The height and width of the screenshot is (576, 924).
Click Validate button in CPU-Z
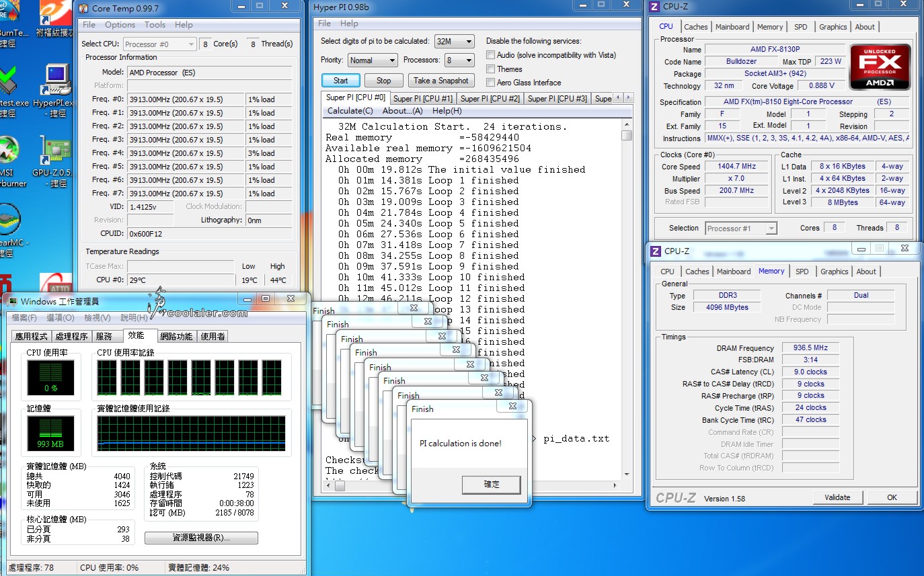(836, 497)
